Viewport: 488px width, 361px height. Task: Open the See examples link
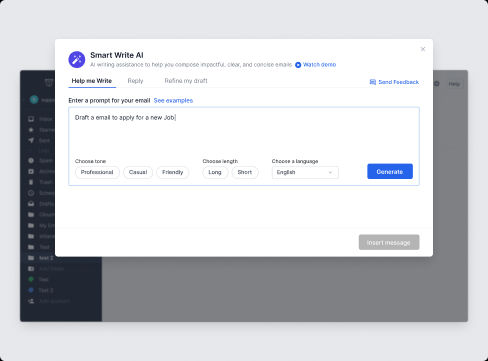tap(173, 101)
